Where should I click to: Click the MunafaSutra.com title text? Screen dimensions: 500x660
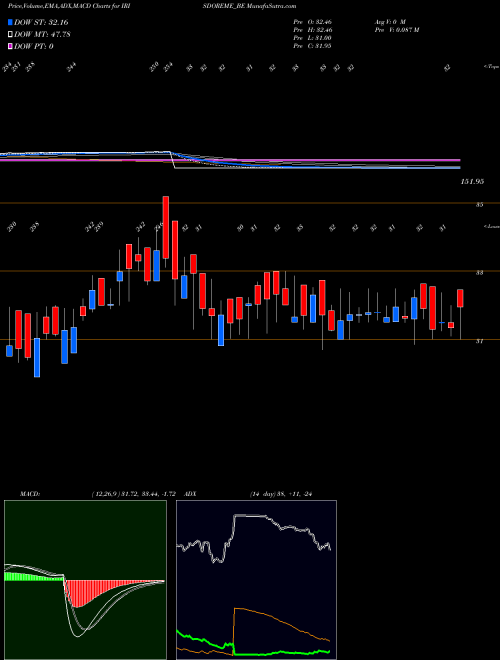click(x=272, y=6)
